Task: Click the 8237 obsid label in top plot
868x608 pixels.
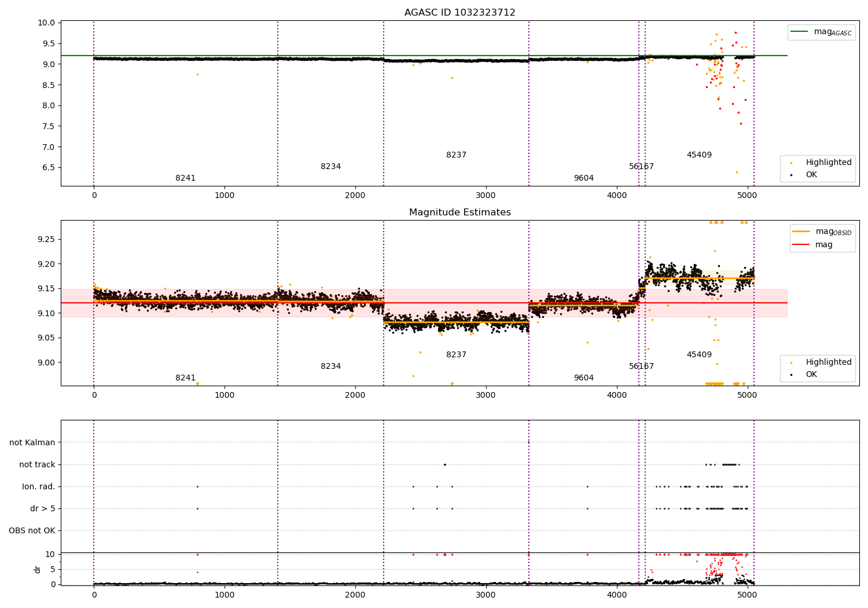Action: pyautogui.click(x=456, y=155)
